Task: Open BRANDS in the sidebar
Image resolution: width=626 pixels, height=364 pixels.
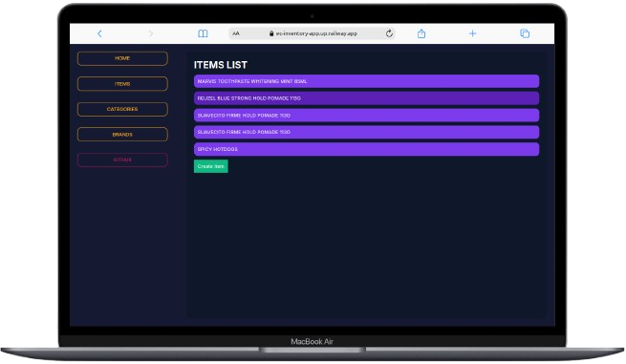Action: (x=122, y=135)
